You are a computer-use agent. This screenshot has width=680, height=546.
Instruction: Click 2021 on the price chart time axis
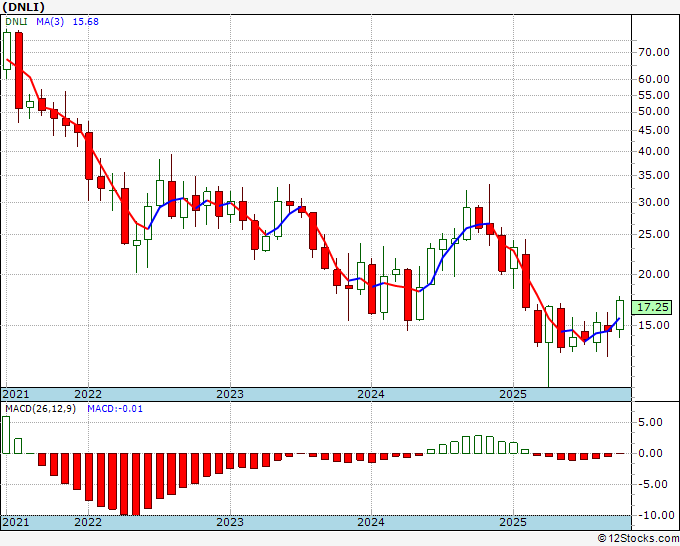[x=16, y=394]
